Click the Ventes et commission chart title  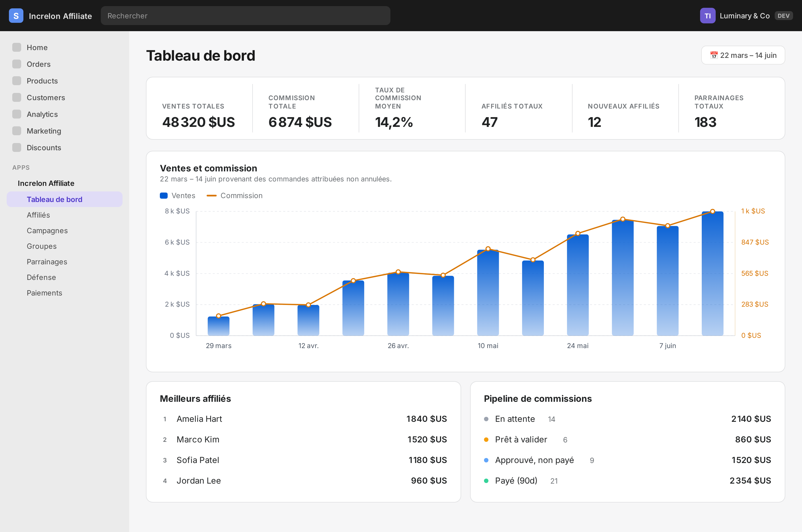[x=209, y=168]
